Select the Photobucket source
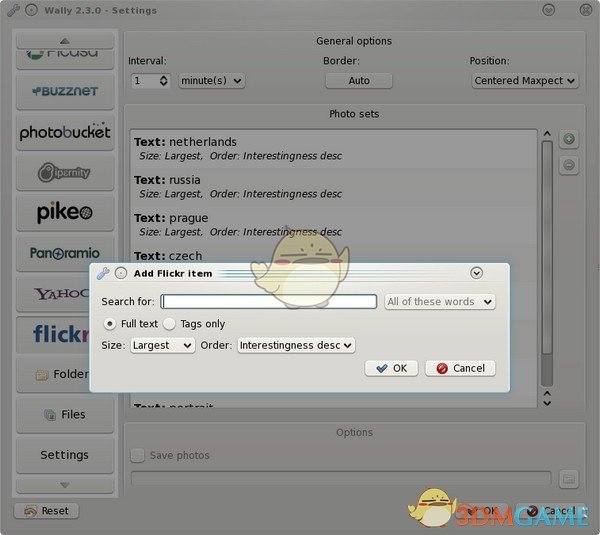Viewport: 600px width, 535px height. click(65, 132)
